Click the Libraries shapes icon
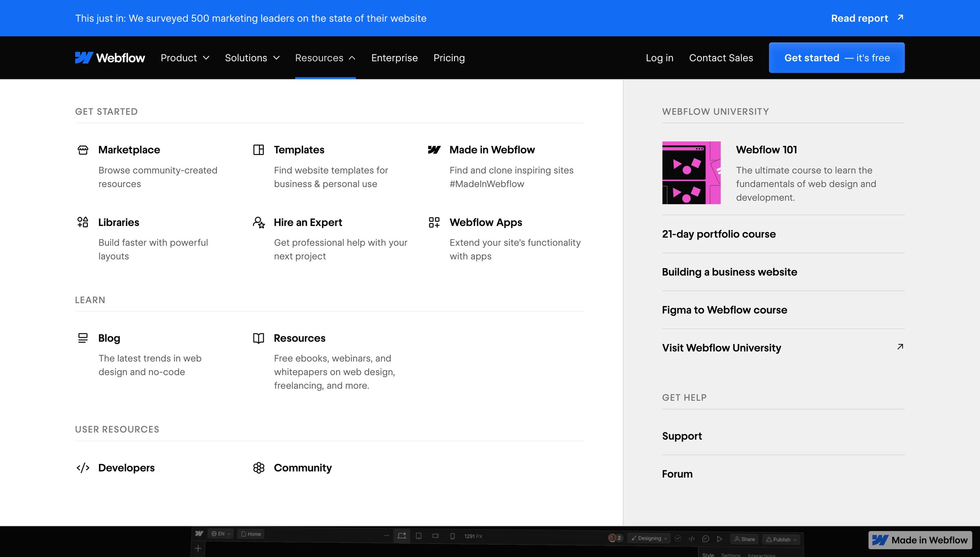This screenshot has height=557, width=980. pos(83,222)
